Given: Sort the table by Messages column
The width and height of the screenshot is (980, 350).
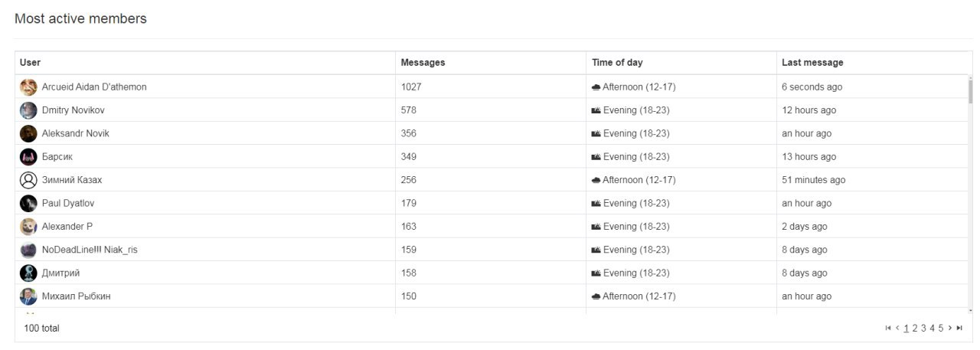Looking at the screenshot, I should [x=423, y=63].
